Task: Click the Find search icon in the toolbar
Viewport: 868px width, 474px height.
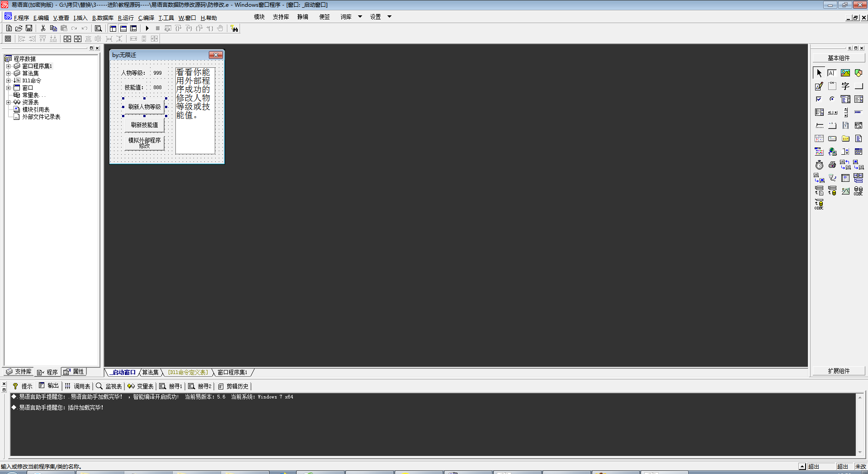Action: click(x=98, y=28)
